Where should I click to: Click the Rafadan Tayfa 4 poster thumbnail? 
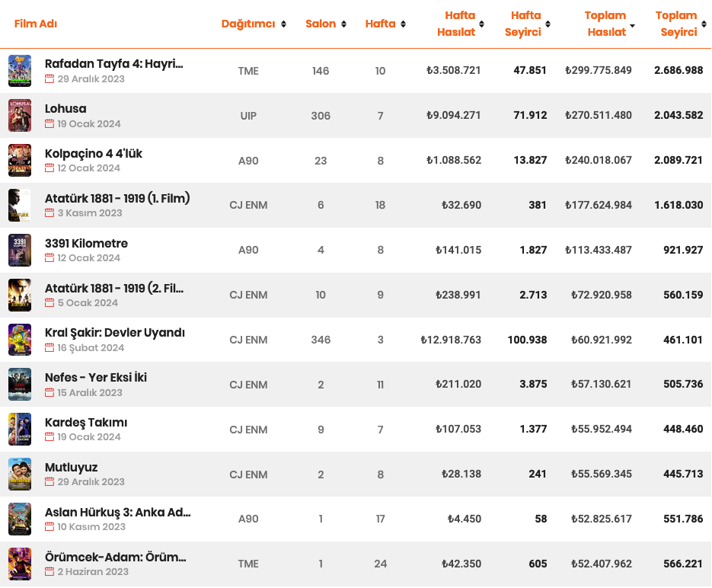click(x=20, y=71)
